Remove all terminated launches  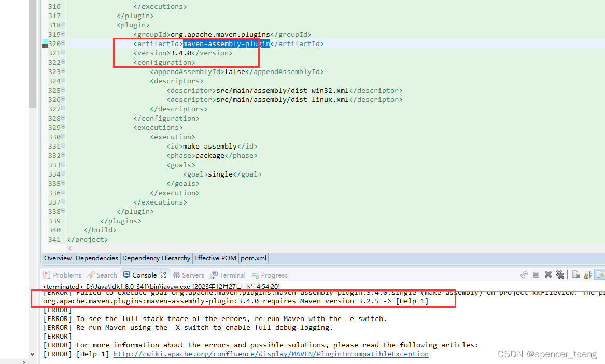560,274
